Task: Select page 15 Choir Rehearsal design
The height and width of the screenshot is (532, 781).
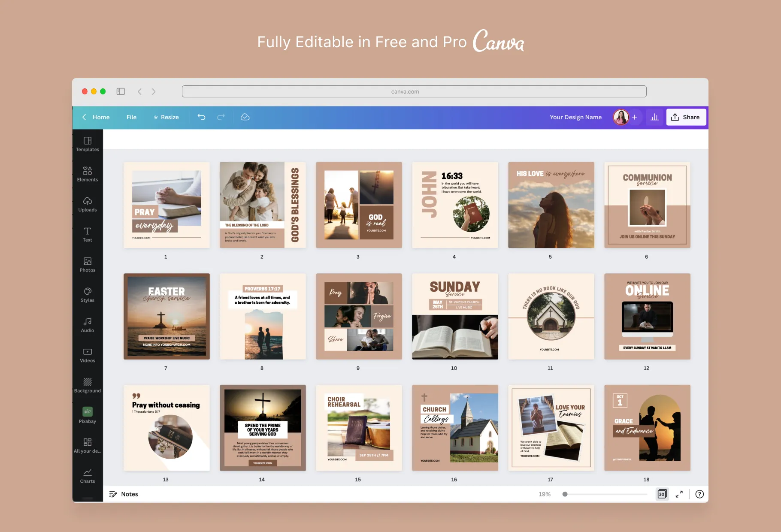Action: [359, 428]
